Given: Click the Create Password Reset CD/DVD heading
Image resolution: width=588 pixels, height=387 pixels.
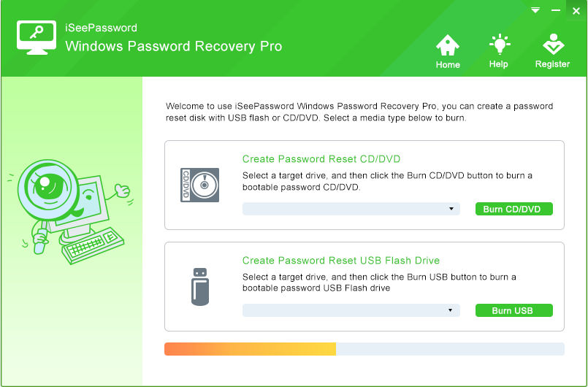Looking at the screenshot, I should click(321, 159).
